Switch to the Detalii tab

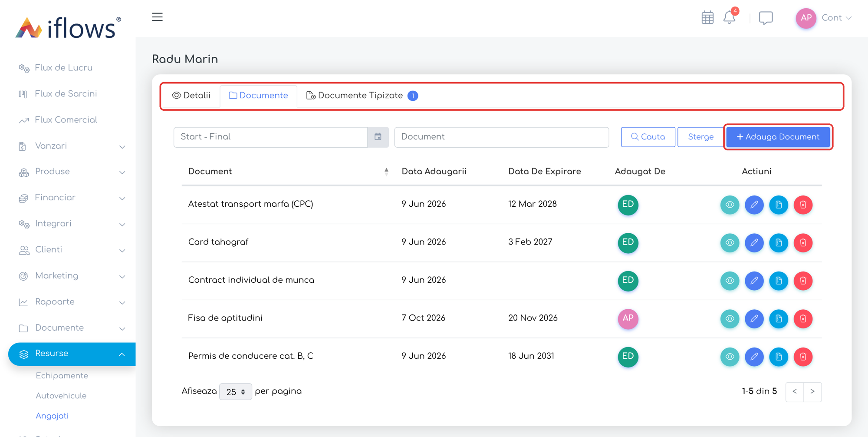click(x=191, y=96)
